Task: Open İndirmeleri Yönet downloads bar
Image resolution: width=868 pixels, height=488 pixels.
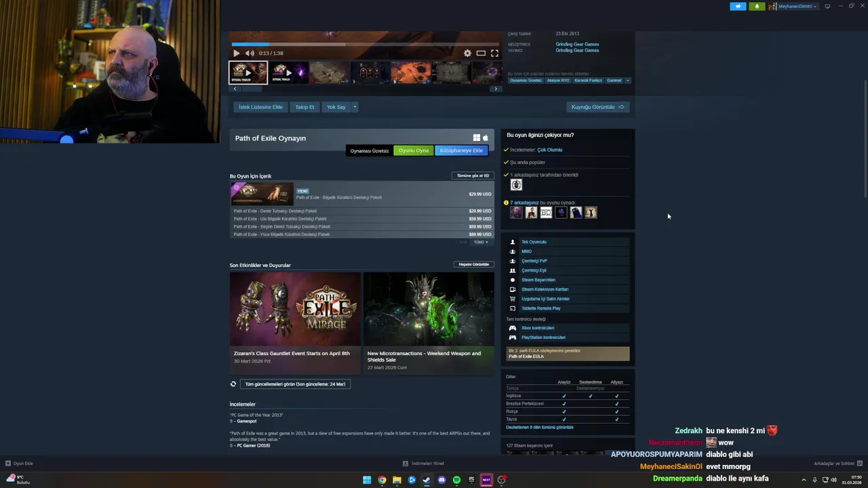Action: pos(423,464)
